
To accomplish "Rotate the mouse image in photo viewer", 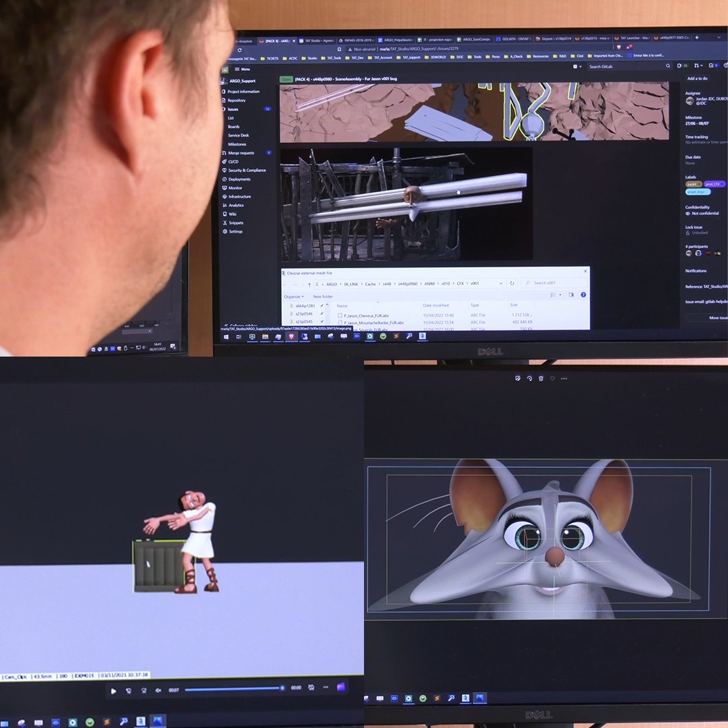I will click(529, 378).
